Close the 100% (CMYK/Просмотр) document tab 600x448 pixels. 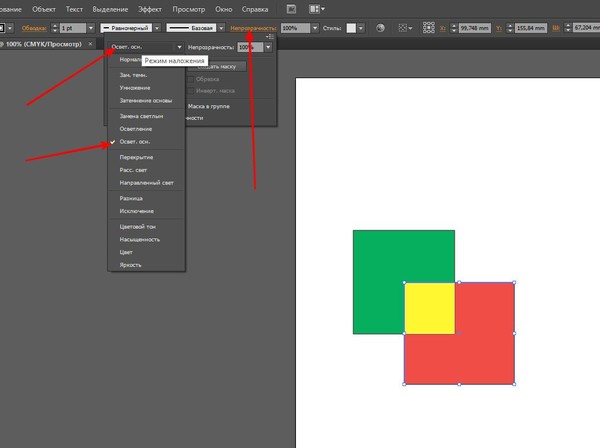90,44
